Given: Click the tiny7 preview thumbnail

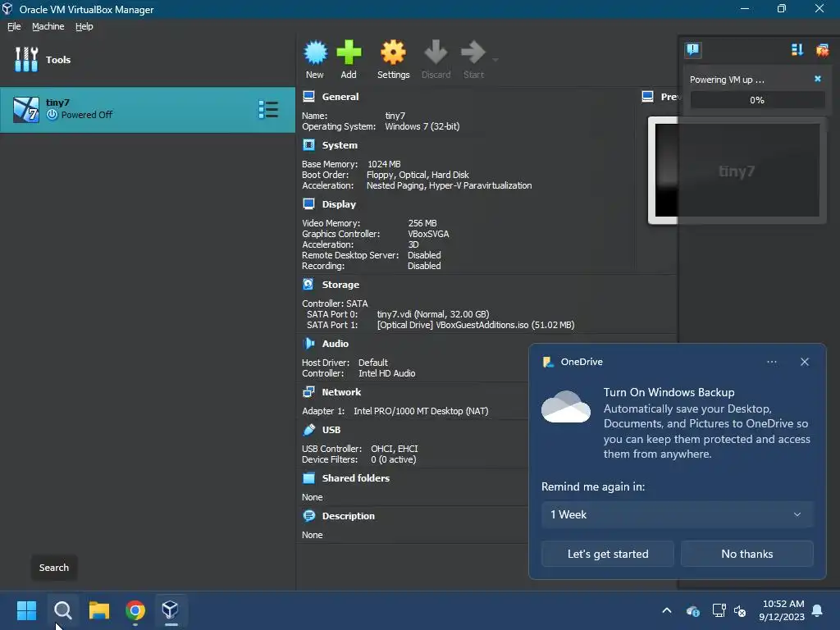Looking at the screenshot, I should click(737, 171).
